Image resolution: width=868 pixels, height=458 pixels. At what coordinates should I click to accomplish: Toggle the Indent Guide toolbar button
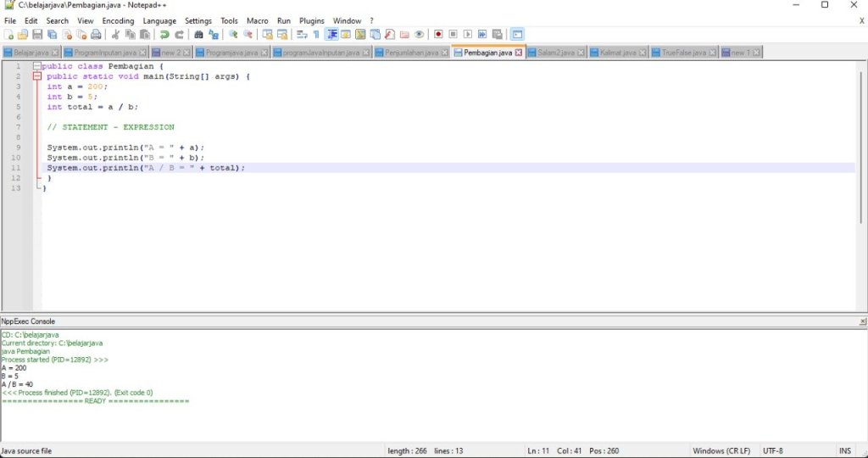coord(331,35)
